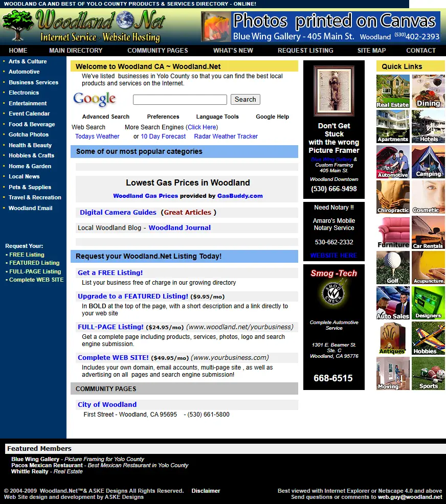Open Woodland Journal blog link

pos(180,228)
